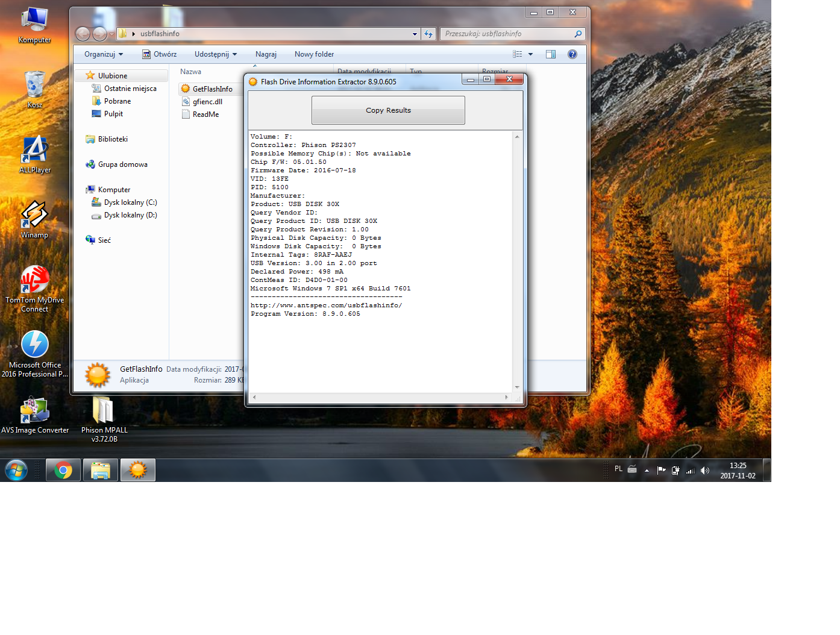Select Komputer in the navigation pane

(108, 190)
